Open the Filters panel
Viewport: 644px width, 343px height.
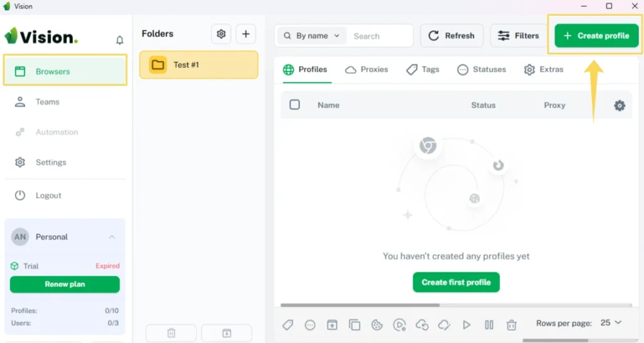(518, 36)
